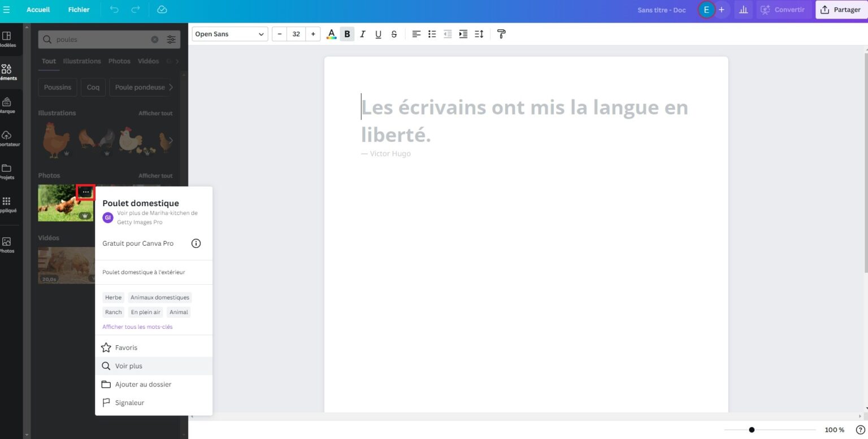The height and width of the screenshot is (439, 868).
Task: Click the Afficher tous les mots-clés link
Action: point(137,327)
